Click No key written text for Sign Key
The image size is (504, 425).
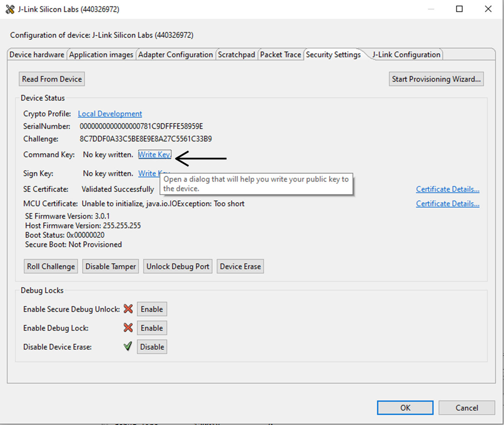click(108, 173)
